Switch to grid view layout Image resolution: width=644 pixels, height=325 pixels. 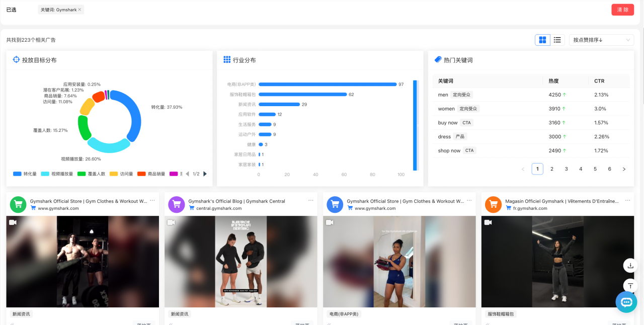coord(542,40)
